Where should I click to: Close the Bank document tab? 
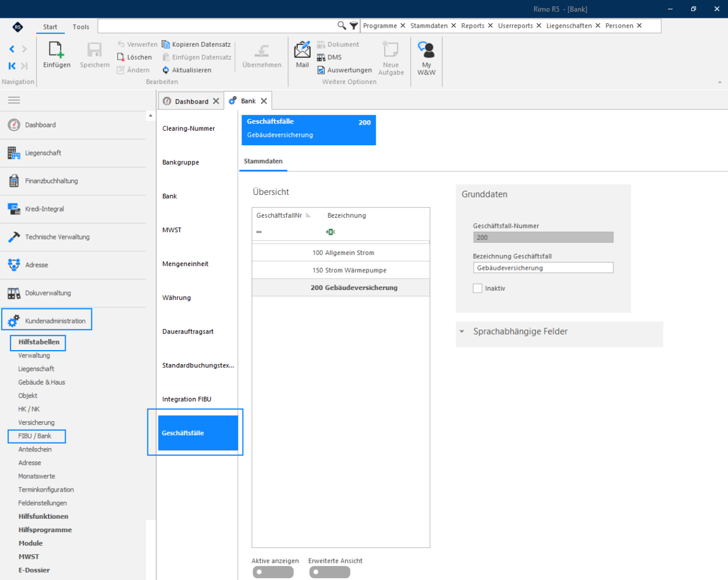click(264, 101)
